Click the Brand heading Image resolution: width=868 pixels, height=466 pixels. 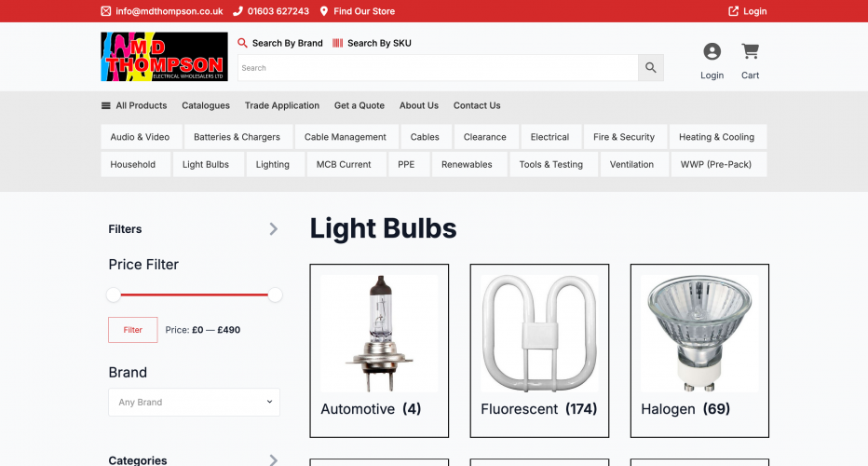coord(128,373)
